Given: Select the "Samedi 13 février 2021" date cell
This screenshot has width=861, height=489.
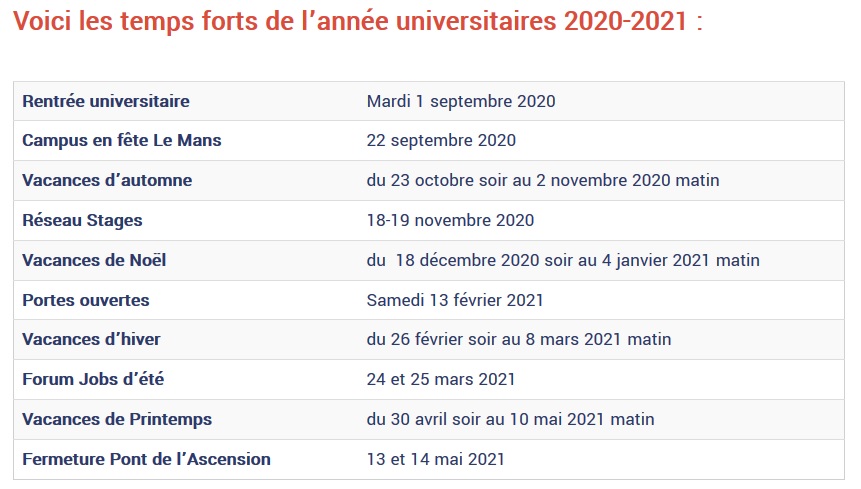Looking at the screenshot, I should [455, 300].
